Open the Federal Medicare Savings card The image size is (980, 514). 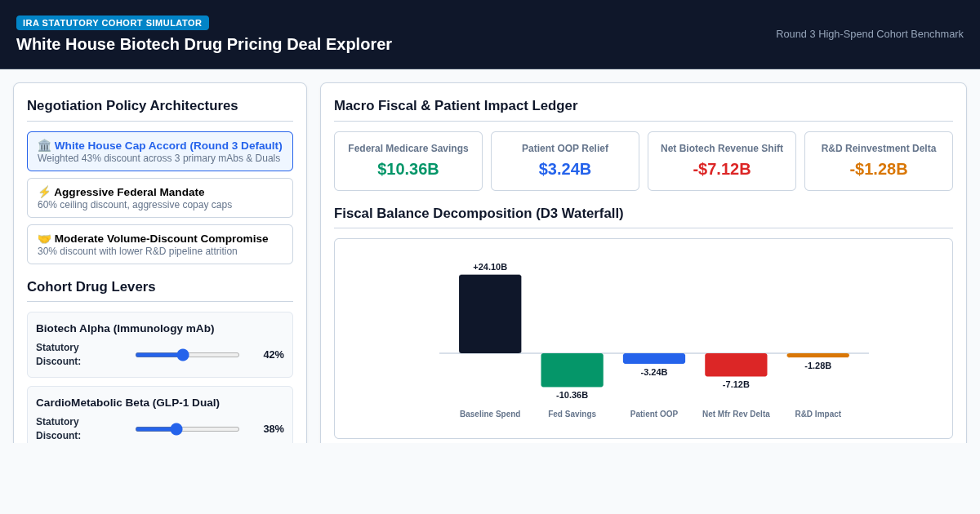point(408,162)
